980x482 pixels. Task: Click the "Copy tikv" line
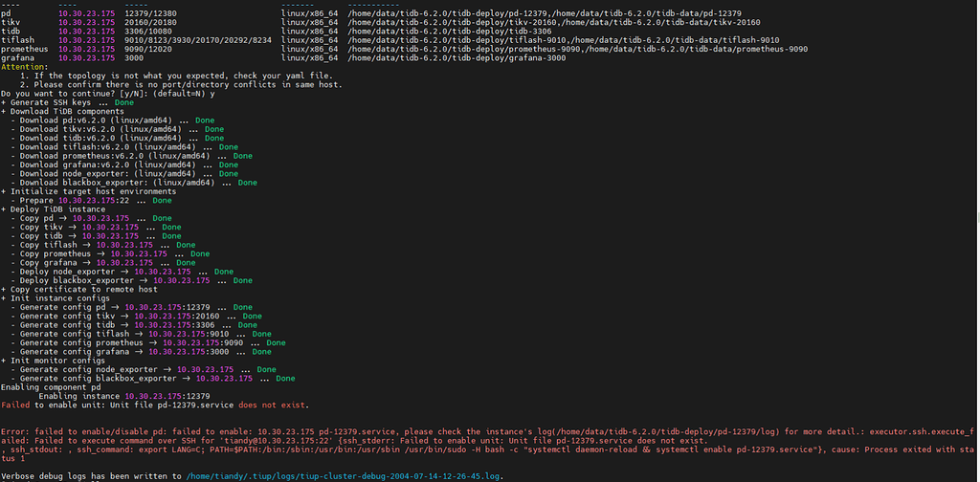tap(97, 228)
